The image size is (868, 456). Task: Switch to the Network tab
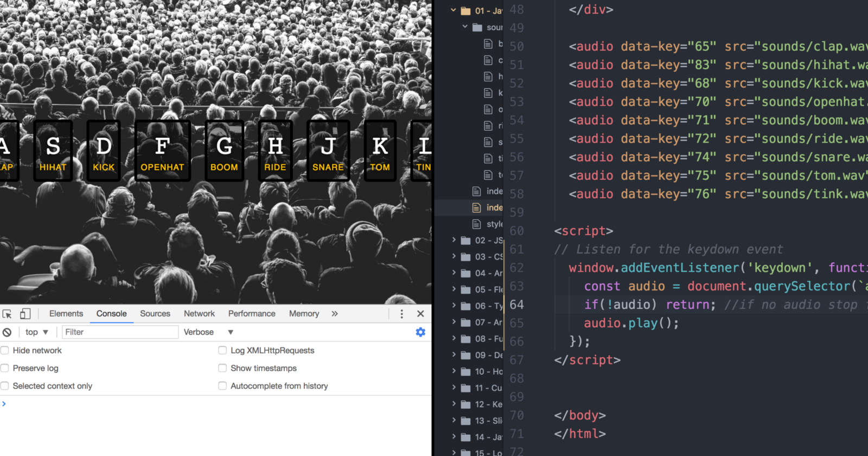(199, 314)
